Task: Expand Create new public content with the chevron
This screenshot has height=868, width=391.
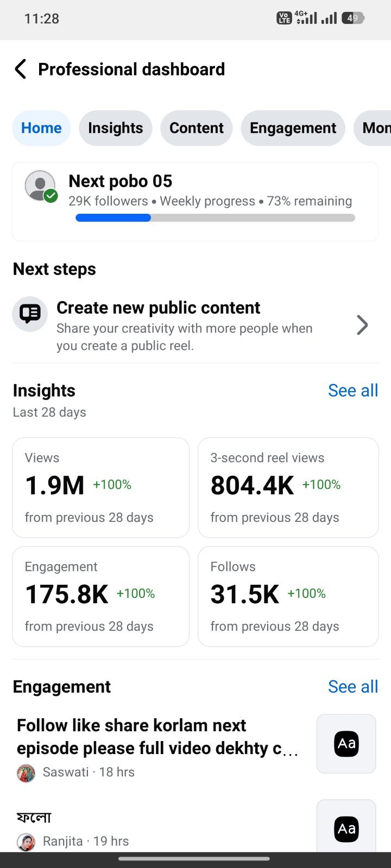Action: pos(362,325)
